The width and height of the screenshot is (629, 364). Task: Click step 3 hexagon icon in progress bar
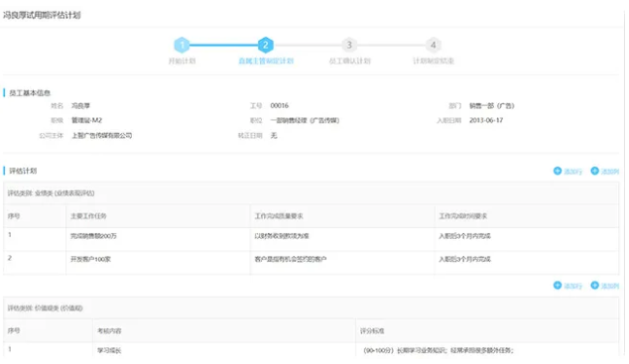(349, 45)
